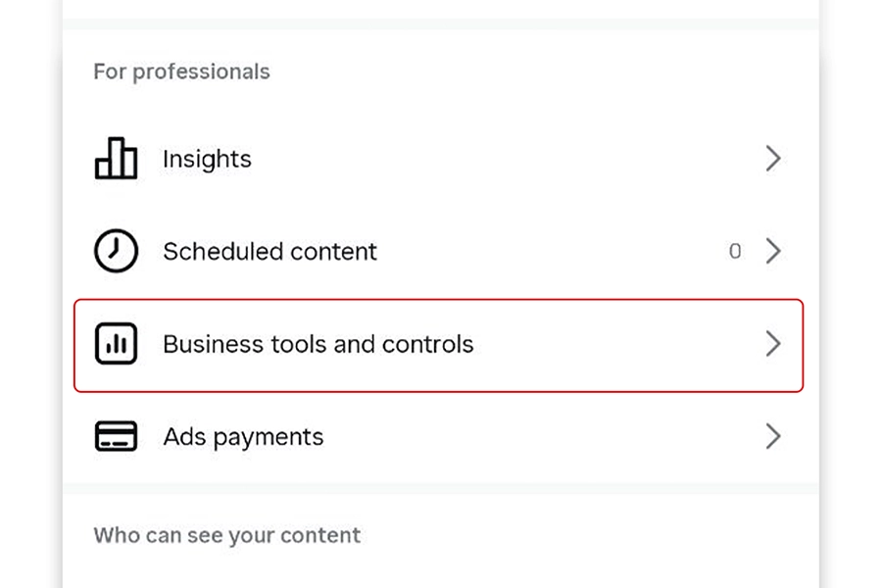Click the white card above For professionals
This screenshot has width=882, height=588.
click(x=441, y=8)
